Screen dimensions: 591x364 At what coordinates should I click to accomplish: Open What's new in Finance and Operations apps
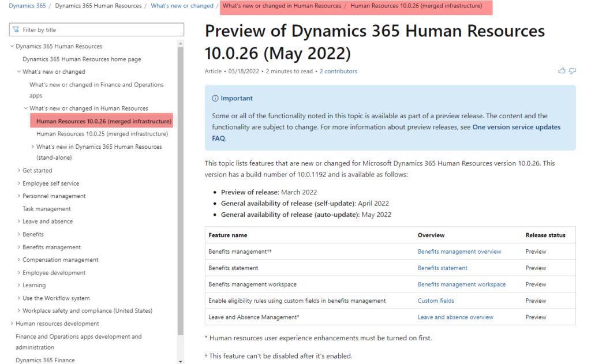coord(96,90)
